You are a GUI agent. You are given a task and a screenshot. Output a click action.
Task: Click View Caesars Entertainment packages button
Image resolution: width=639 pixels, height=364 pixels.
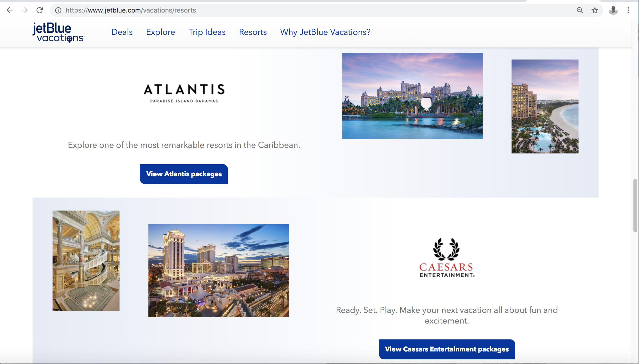point(447,349)
